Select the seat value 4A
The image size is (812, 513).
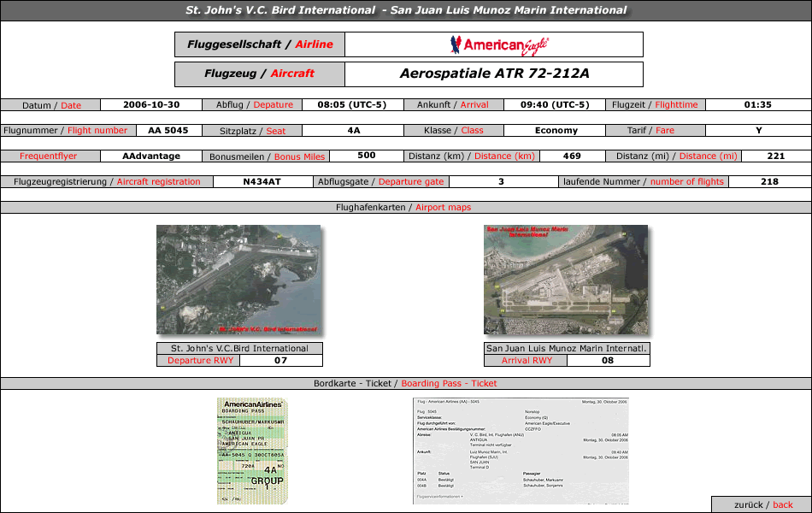pos(354,131)
